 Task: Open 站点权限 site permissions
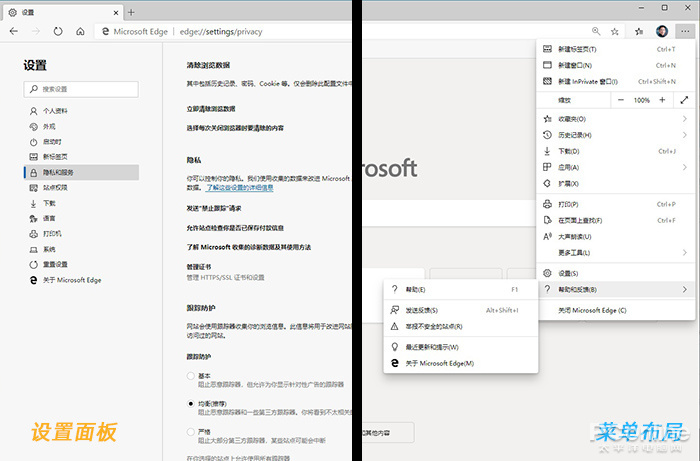(81, 188)
